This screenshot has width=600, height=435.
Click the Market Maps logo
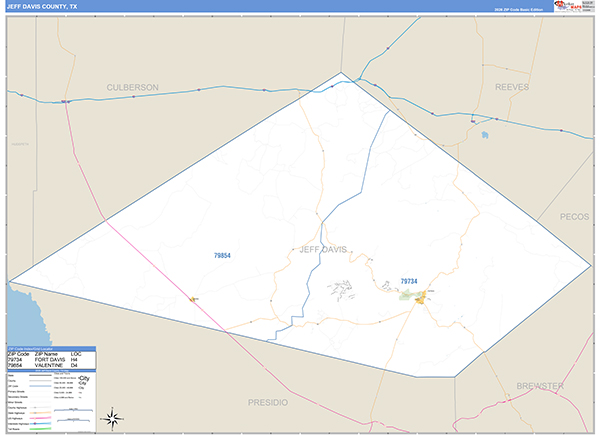click(x=568, y=6)
